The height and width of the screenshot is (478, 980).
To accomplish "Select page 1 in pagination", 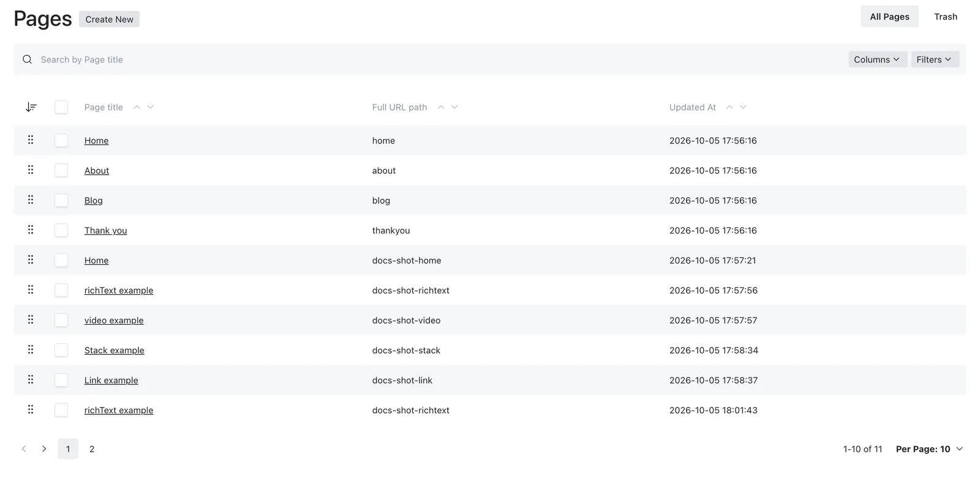I will coord(68,449).
